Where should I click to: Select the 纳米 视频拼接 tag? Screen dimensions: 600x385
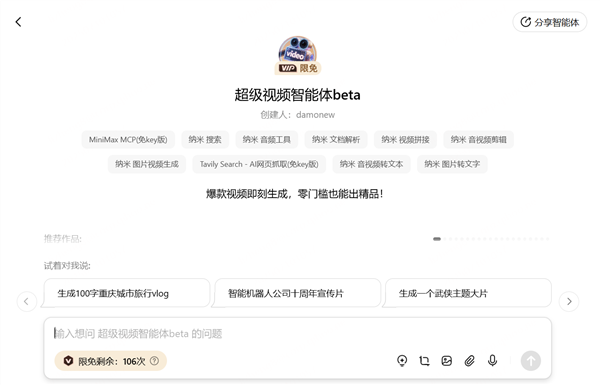[405, 140]
